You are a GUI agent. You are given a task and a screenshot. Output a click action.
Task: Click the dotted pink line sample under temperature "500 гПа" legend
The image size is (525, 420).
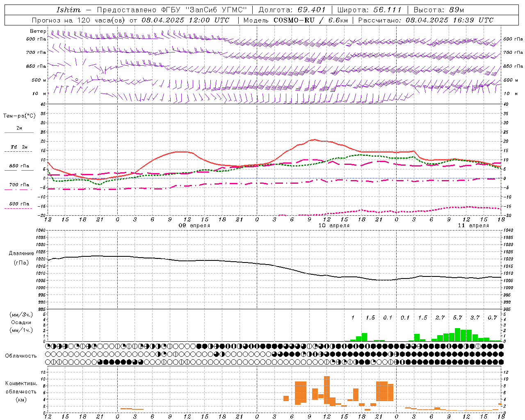point(18,208)
